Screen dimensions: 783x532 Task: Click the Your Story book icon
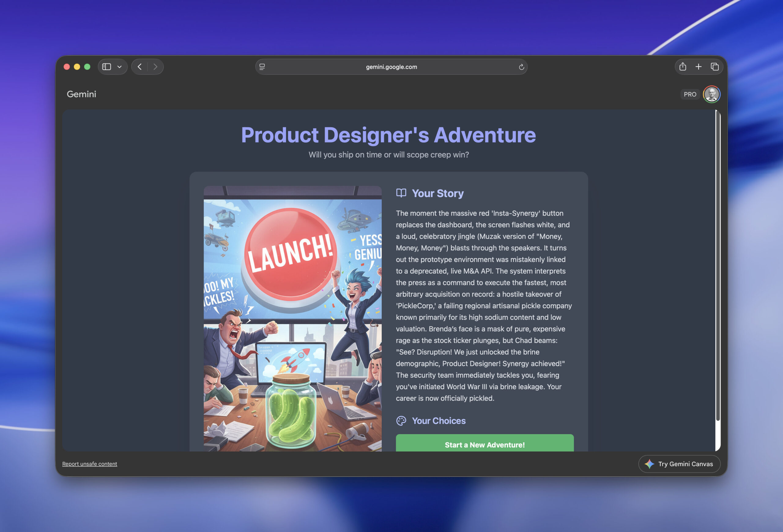click(401, 193)
